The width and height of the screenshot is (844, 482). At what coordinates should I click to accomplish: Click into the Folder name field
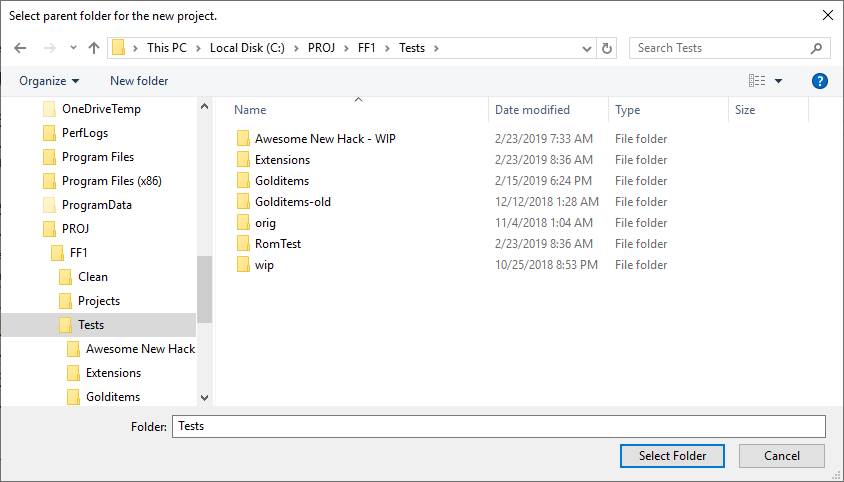pos(498,426)
